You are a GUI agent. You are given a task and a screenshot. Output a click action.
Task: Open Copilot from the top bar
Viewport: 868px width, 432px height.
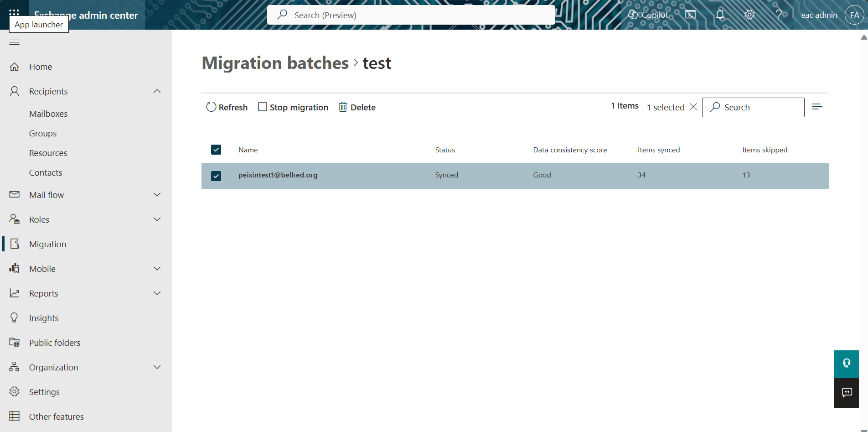click(648, 15)
